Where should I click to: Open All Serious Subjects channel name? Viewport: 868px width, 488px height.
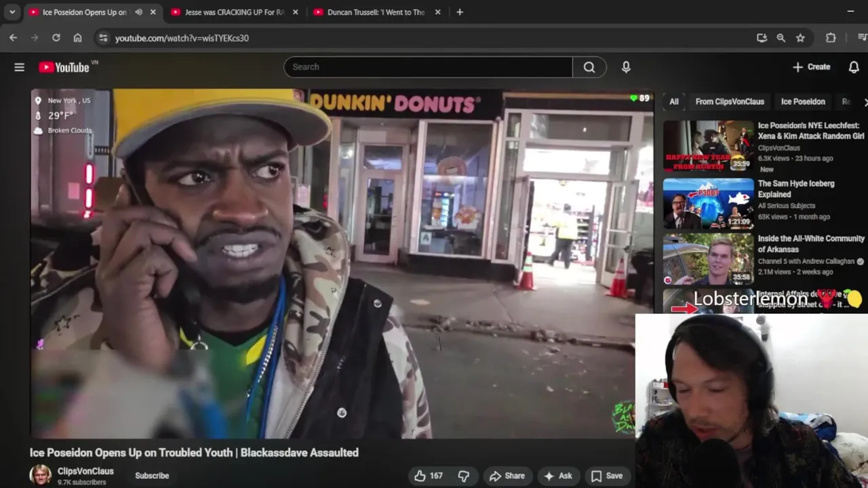785,206
